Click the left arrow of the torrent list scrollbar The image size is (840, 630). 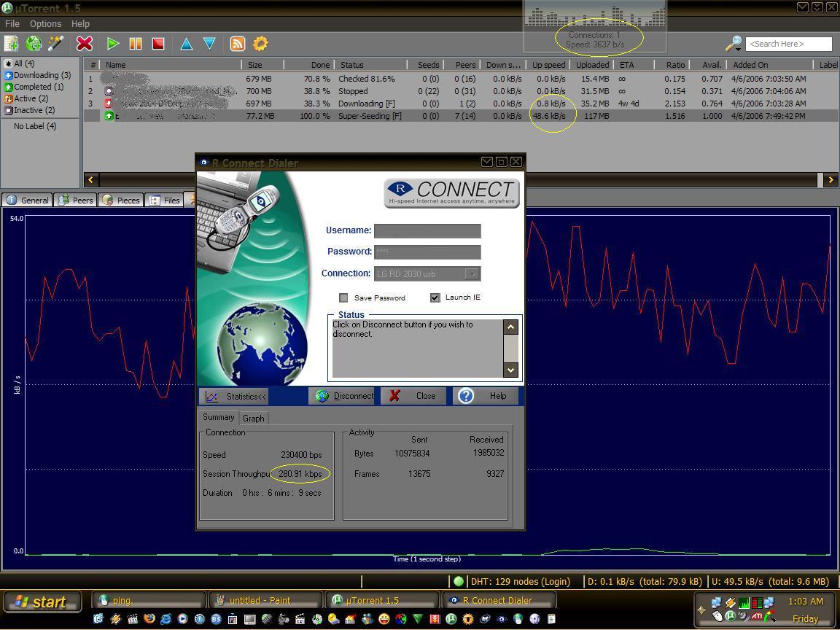90,180
